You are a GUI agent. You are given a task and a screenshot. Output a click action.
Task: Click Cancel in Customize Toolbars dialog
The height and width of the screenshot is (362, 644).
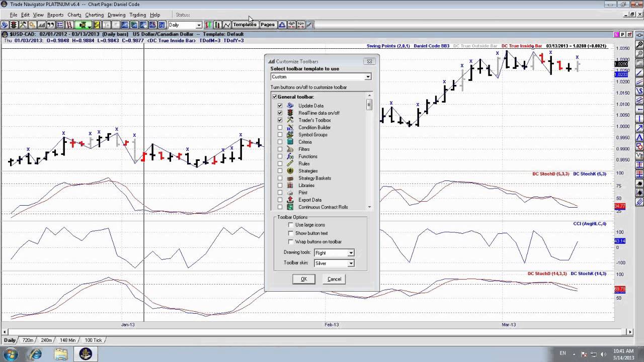(334, 279)
